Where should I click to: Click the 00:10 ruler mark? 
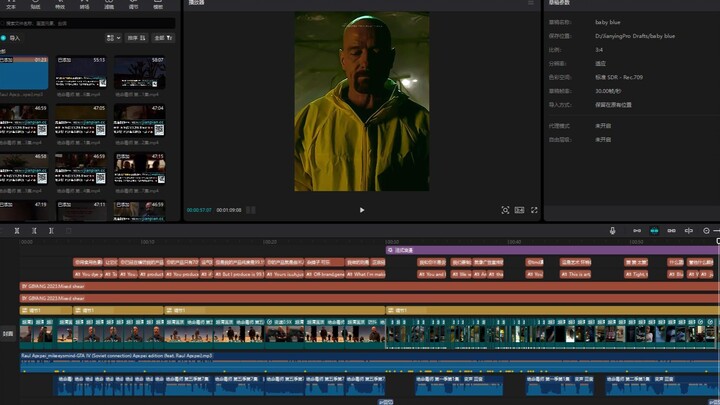(147, 242)
